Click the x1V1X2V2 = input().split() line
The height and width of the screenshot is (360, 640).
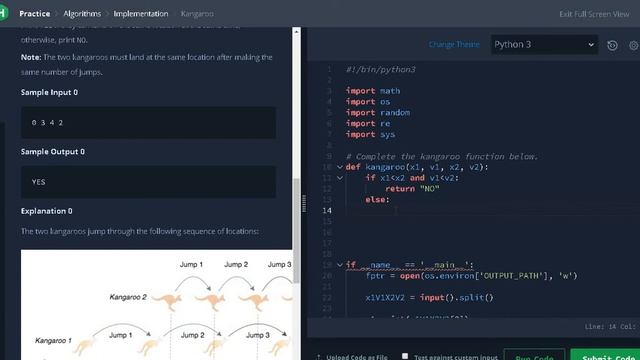429,298
